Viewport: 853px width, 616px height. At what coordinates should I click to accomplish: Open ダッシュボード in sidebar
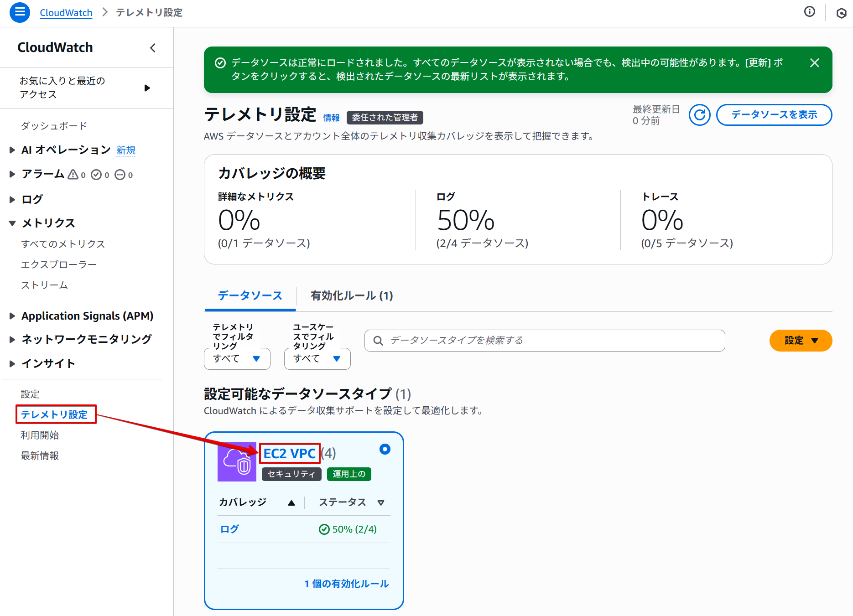pyautogui.click(x=54, y=126)
